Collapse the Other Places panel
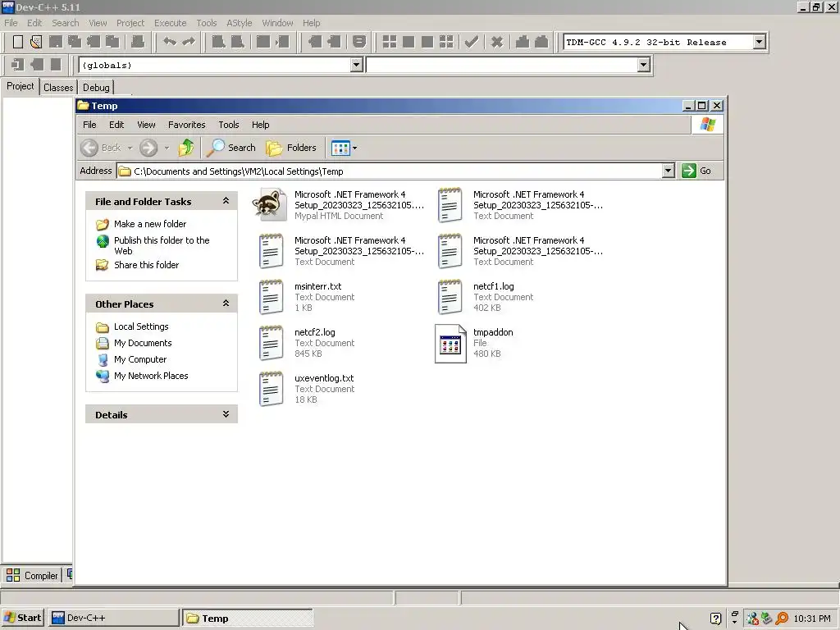Viewport: 840px width, 630px height. [x=226, y=304]
